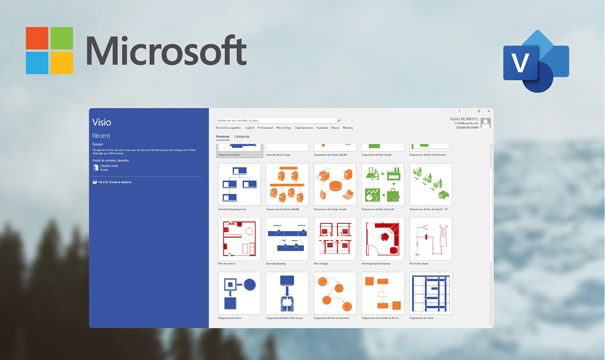Select the basic electrical circuit template

click(431, 239)
